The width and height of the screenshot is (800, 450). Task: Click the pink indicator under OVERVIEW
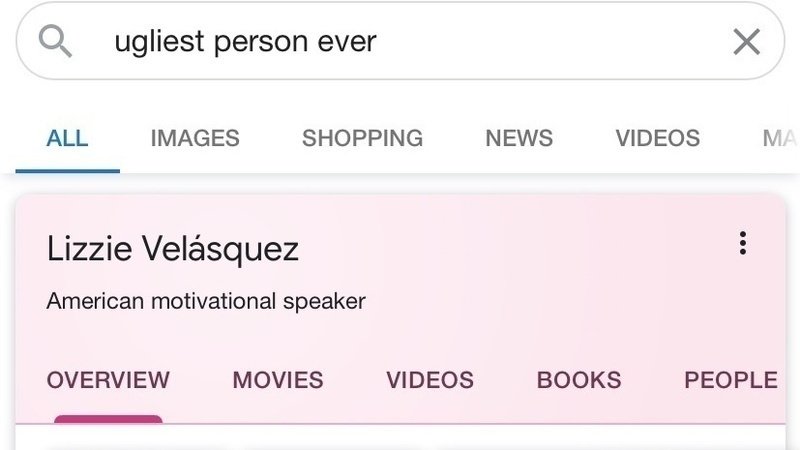[x=108, y=419]
